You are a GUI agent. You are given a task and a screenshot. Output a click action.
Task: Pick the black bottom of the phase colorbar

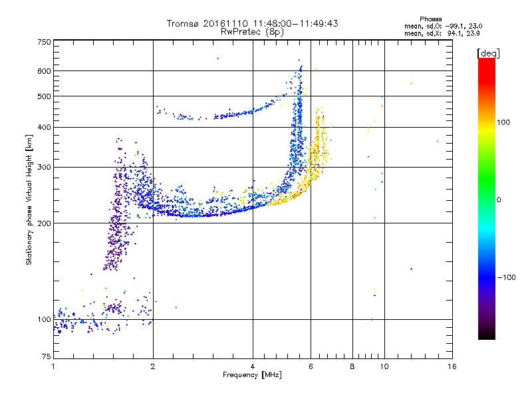tap(487, 334)
